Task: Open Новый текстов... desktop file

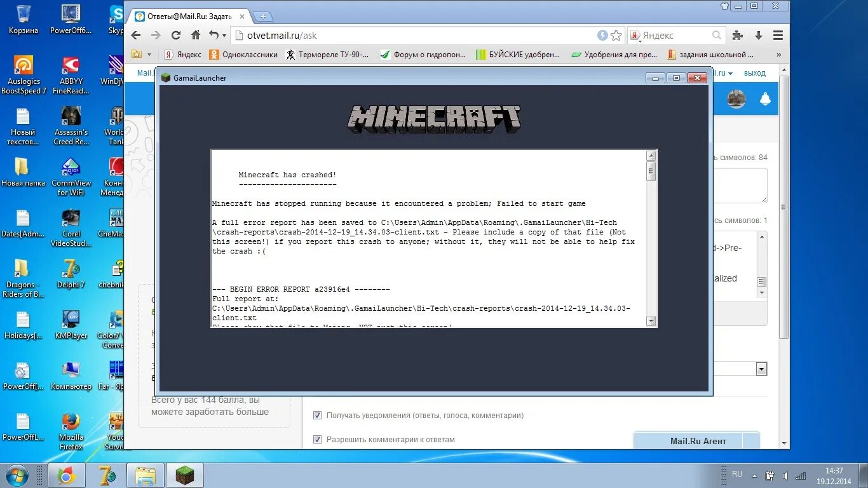Action: (24, 126)
